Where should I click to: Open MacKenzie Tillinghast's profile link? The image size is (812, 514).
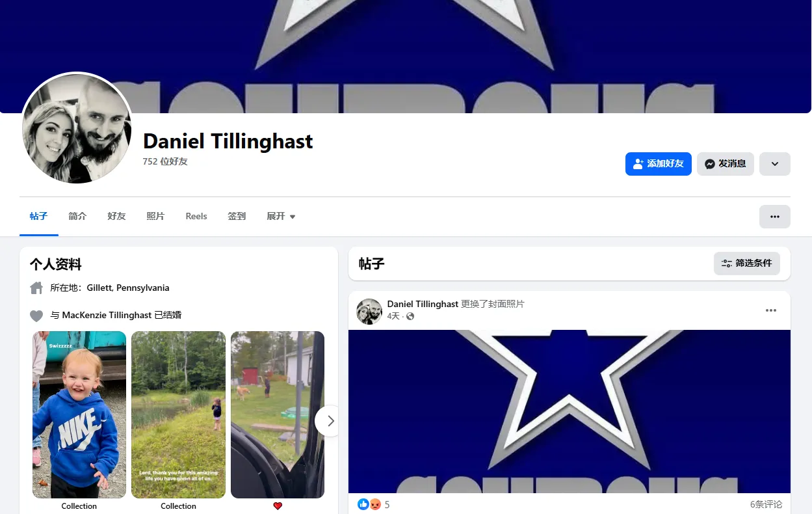[107, 315]
